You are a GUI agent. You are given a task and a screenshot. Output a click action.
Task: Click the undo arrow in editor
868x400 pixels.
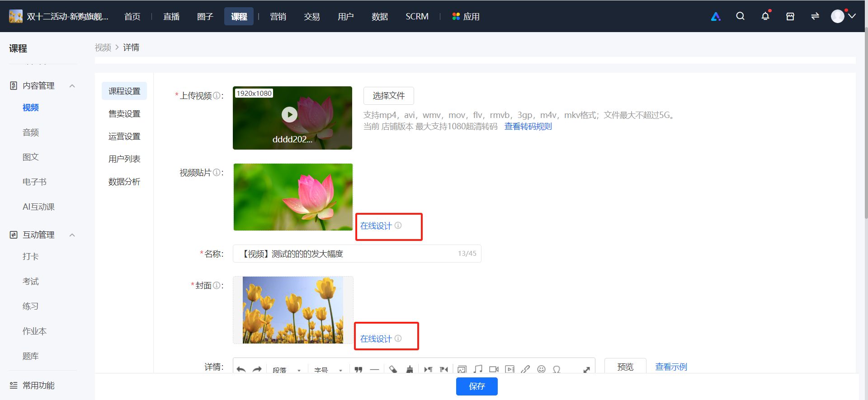pyautogui.click(x=241, y=369)
